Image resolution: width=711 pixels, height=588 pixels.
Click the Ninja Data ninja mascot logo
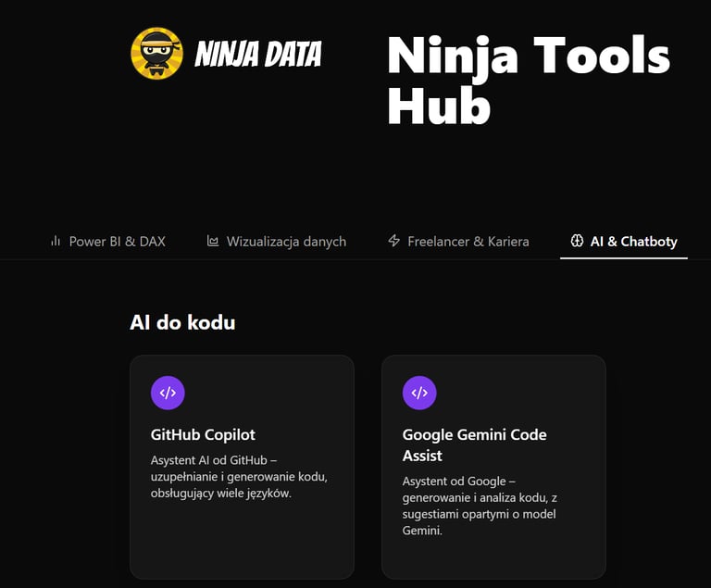pos(156,53)
